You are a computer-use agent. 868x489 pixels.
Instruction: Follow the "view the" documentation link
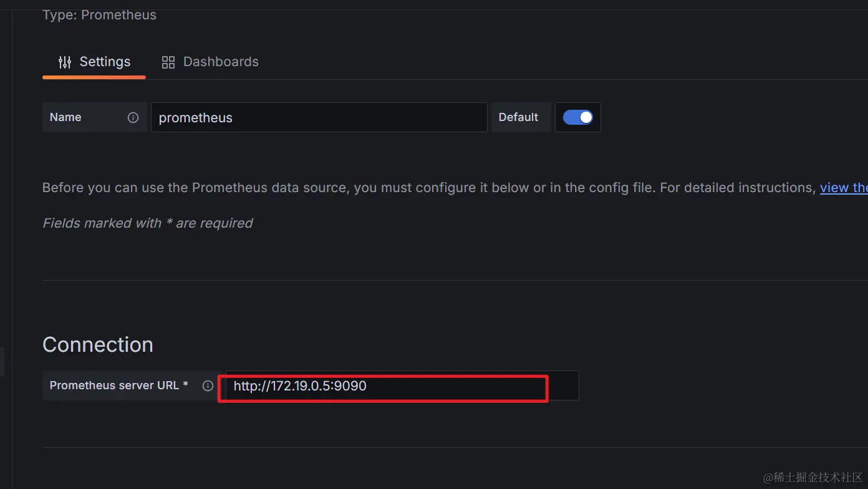click(843, 188)
